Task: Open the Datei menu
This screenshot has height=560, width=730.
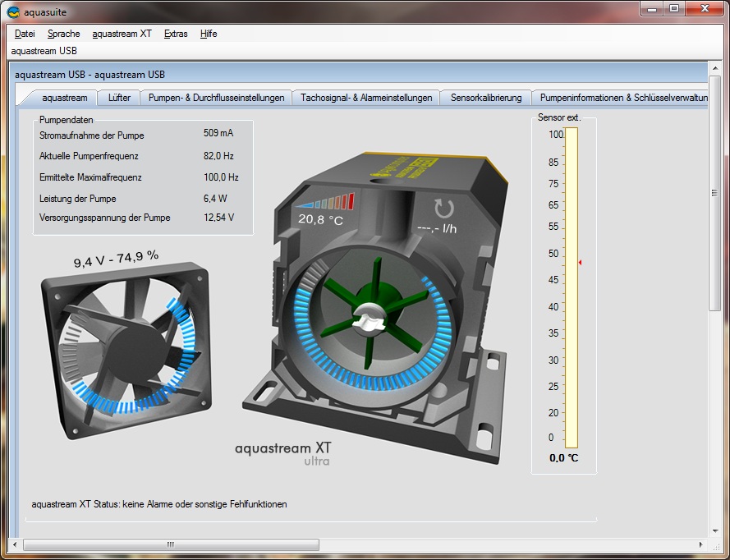Action: [25, 34]
